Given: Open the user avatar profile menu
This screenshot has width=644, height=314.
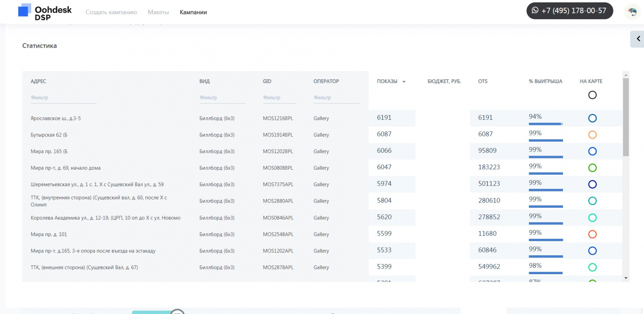Looking at the screenshot, I should (632, 12).
